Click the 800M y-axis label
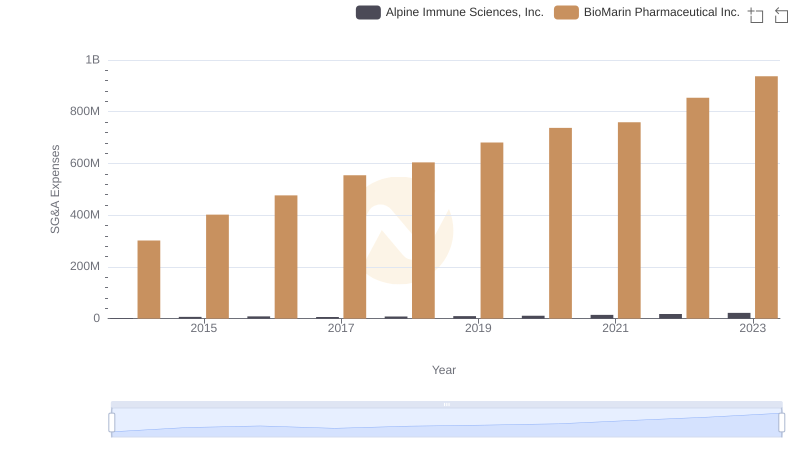 [x=85, y=112]
